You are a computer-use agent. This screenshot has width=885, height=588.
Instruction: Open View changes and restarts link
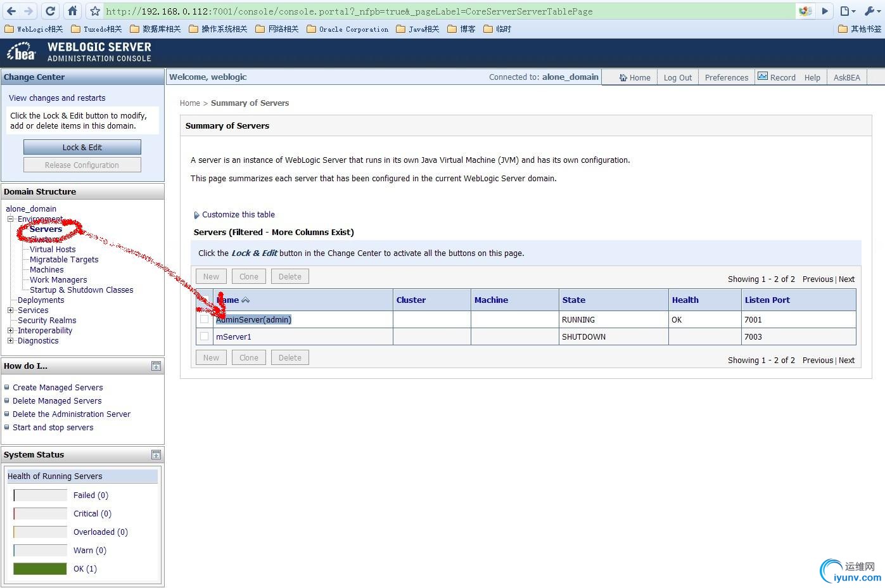point(57,98)
